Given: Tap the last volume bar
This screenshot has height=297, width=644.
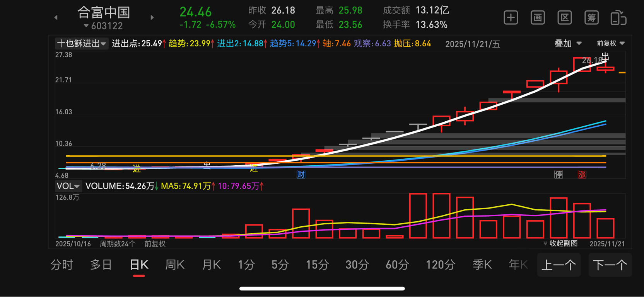Looking at the screenshot, I should 605,228.
